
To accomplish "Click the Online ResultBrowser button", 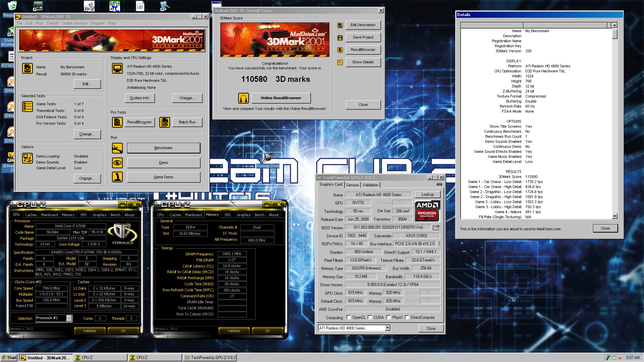I will [x=281, y=98].
